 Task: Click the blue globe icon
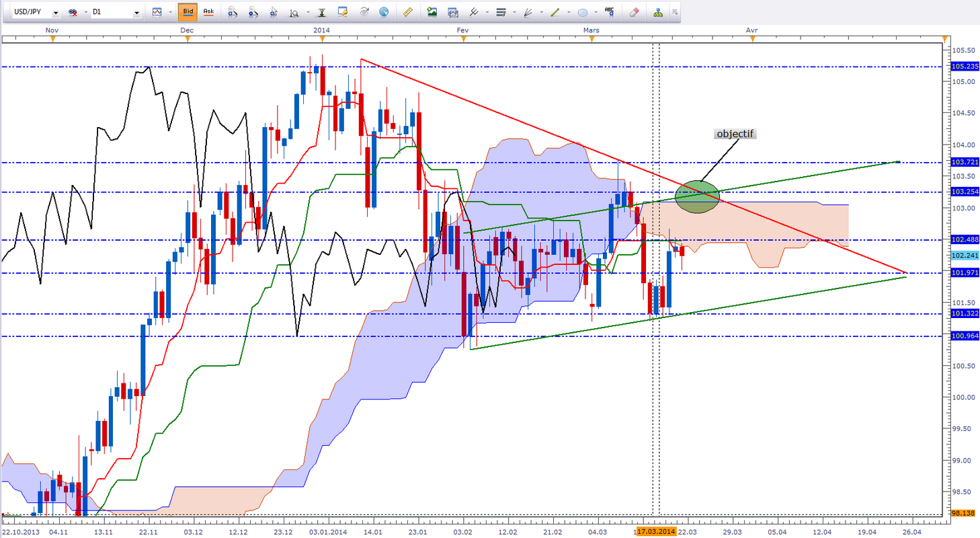[384, 12]
